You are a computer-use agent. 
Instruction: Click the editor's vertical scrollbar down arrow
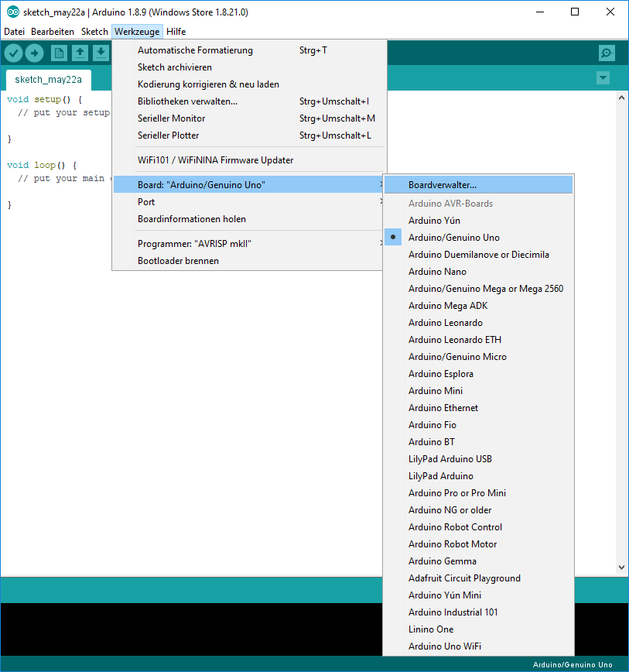click(622, 567)
